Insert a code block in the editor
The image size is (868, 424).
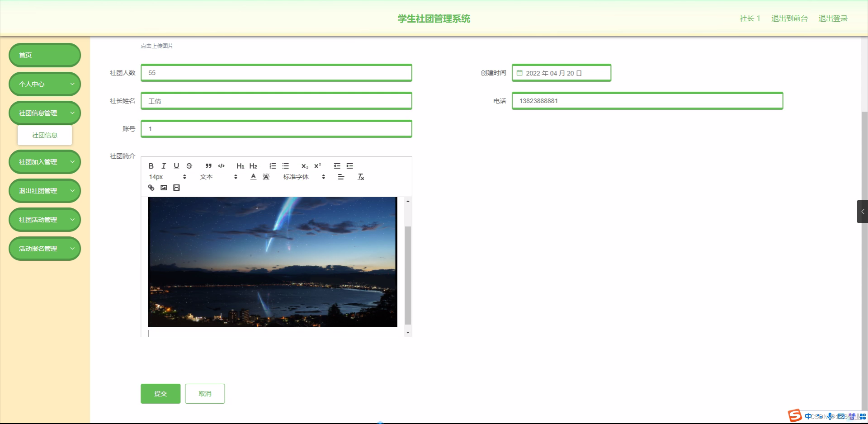221,166
